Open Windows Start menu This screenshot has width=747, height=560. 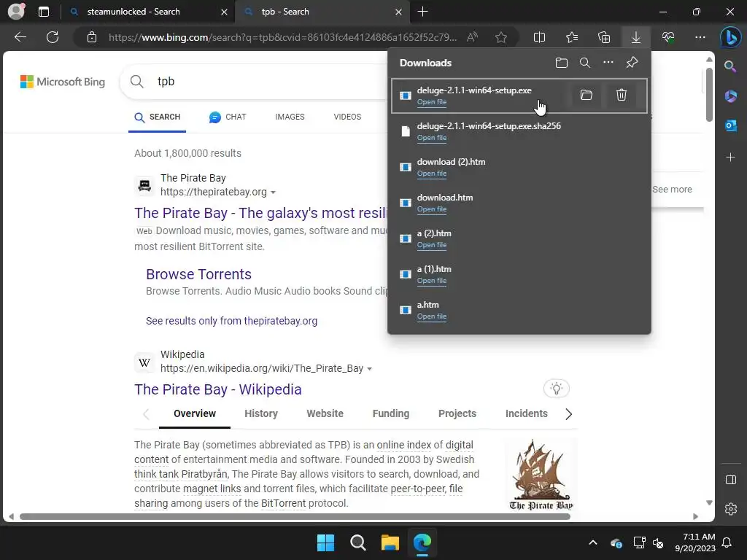pos(326,542)
